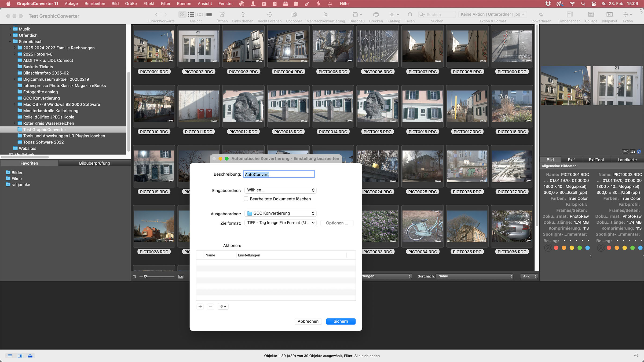
Task: Open the A–Z sort order dropdown
Action: [x=529, y=276]
